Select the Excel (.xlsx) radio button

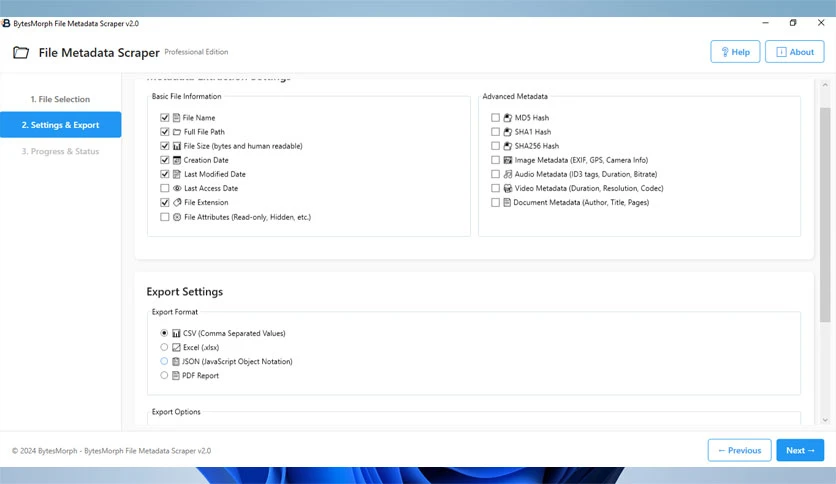tap(164, 347)
